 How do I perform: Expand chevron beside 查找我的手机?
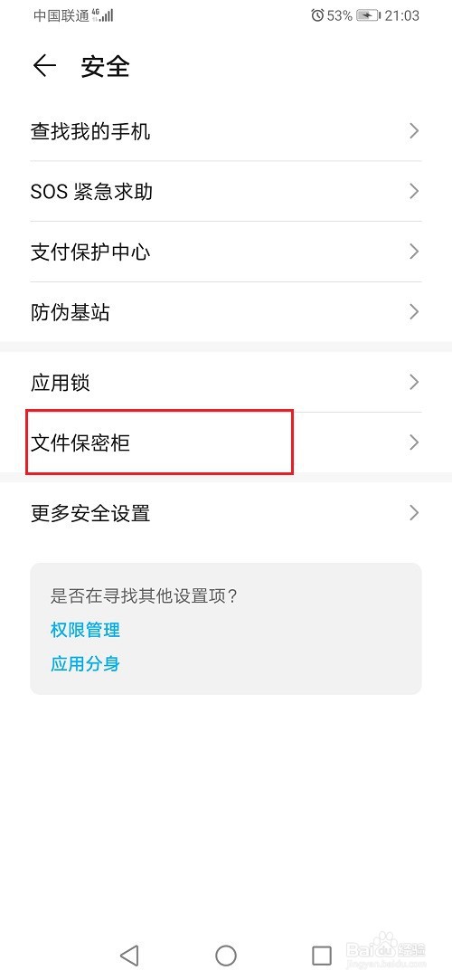(x=413, y=131)
